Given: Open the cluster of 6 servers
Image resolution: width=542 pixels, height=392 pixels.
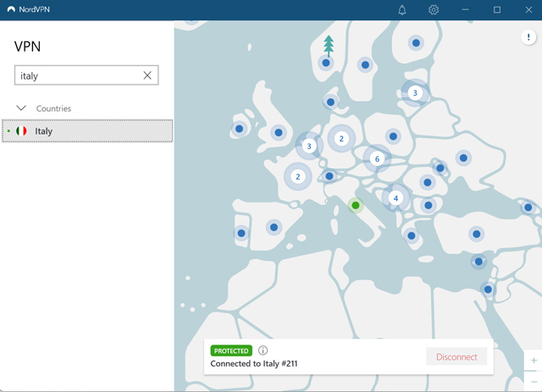Looking at the screenshot, I should click(377, 158).
